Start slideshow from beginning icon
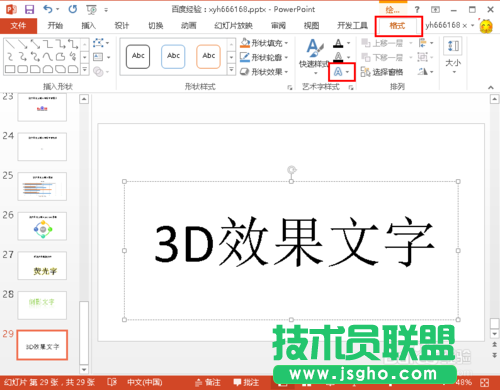This screenshot has height=390, width=500. 91,10
